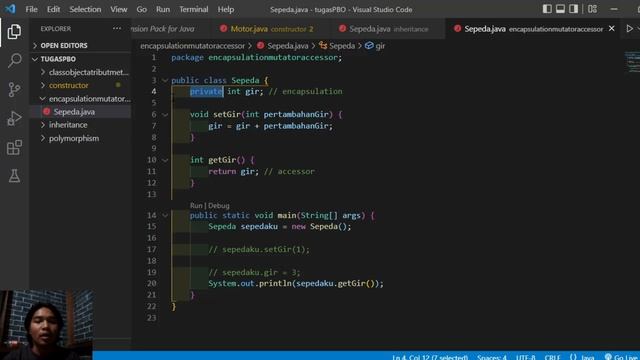Open the Extensions view
This screenshot has height=360, width=640.
pyautogui.click(x=14, y=147)
